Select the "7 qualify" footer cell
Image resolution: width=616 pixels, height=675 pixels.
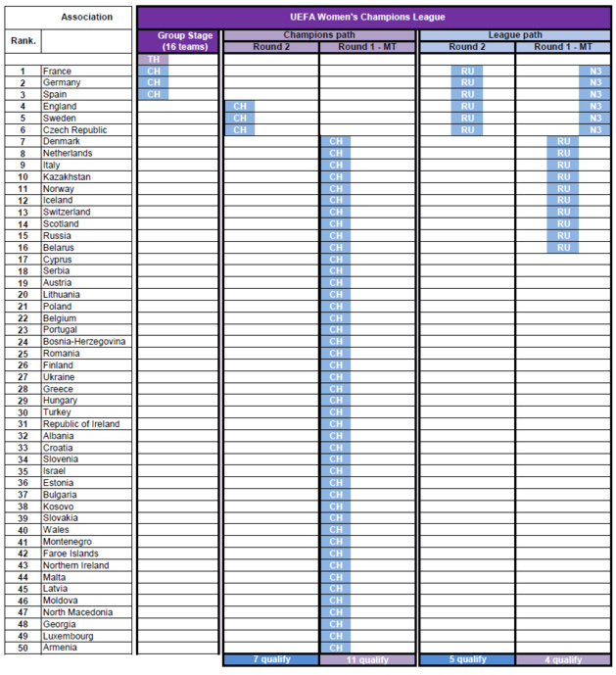coord(271,659)
